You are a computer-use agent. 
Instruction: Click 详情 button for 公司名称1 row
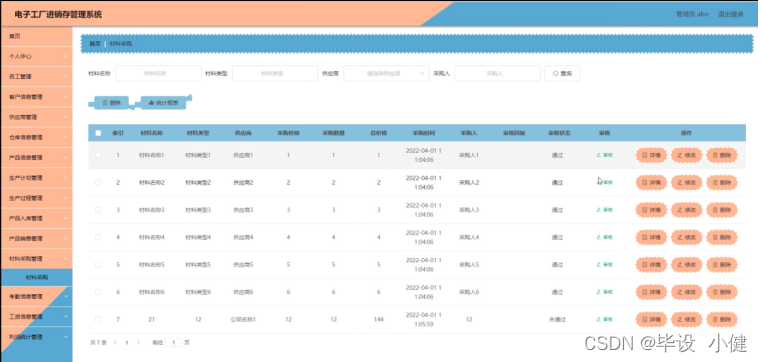pos(651,320)
